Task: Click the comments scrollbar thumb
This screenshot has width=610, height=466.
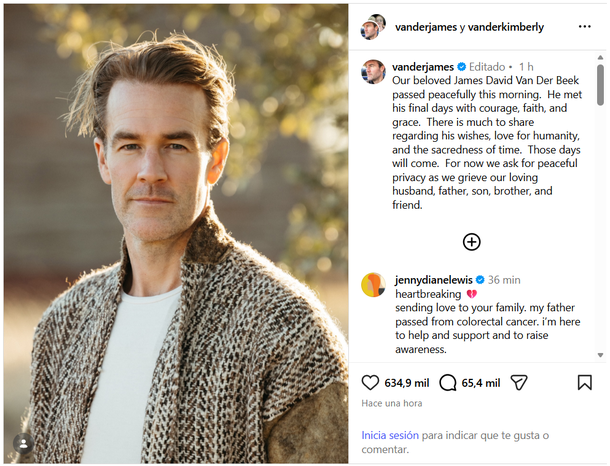Action: coord(600,85)
